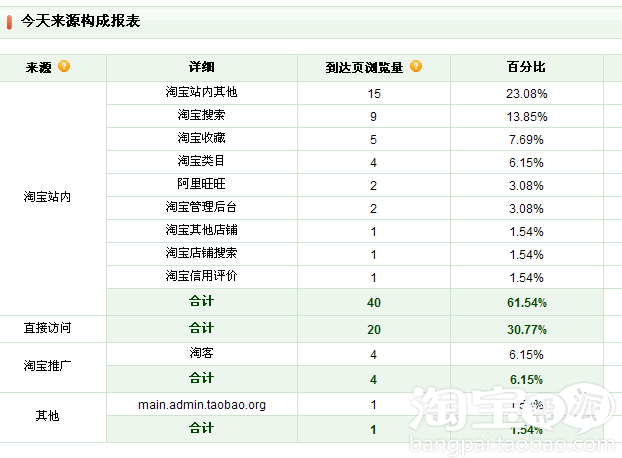Click the 到达页浏览量 column header
Screen dimensions: 622x458
click(364, 67)
